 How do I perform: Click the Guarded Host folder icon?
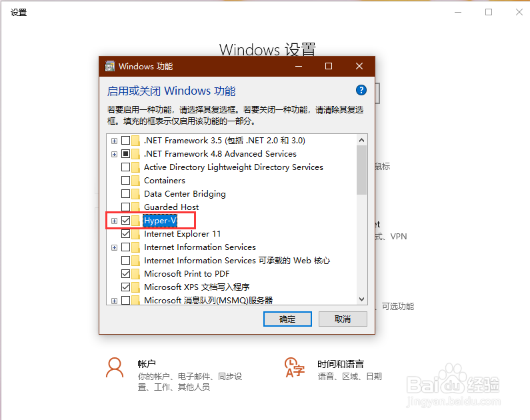click(135, 207)
